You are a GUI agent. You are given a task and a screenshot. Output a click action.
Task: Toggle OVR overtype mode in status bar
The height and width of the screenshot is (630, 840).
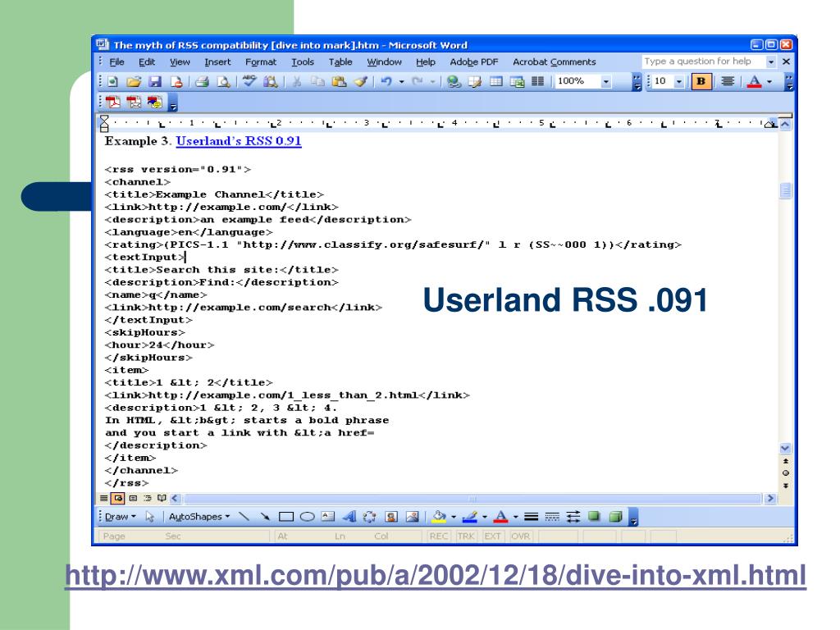pyautogui.click(x=520, y=536)
